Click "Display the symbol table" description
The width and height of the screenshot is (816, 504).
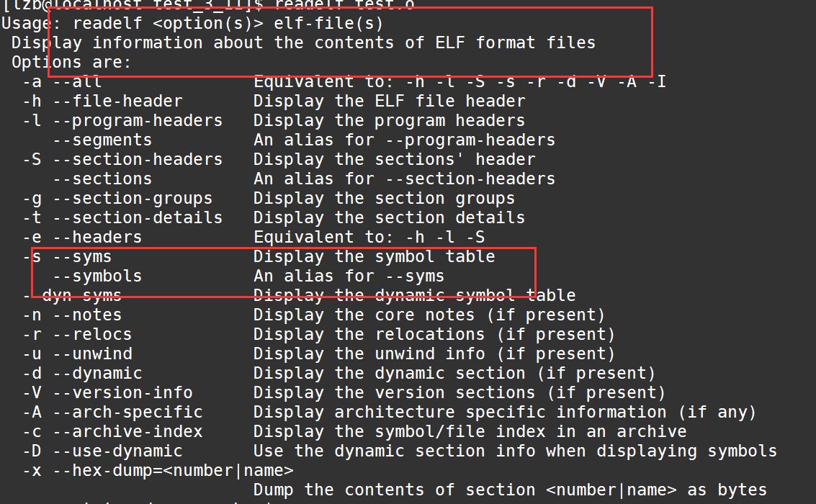point(374,256)
